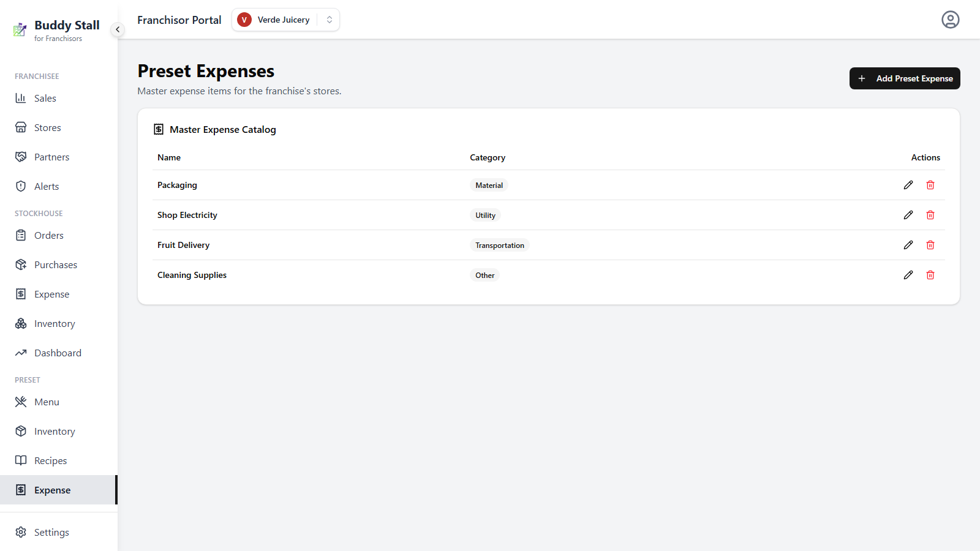Click the Add Preset Expense button
980x551 pixels.
tap(905, 78)
